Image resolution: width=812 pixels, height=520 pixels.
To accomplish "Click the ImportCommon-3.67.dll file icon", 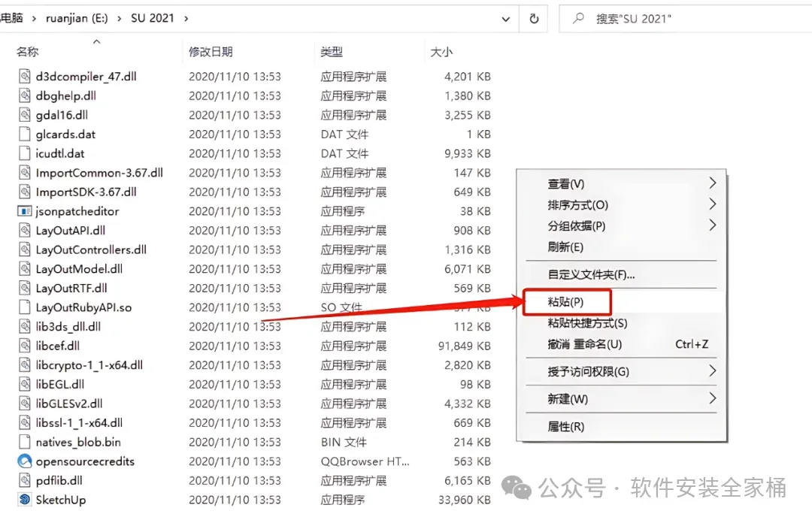I will click(x=24, y=173).
